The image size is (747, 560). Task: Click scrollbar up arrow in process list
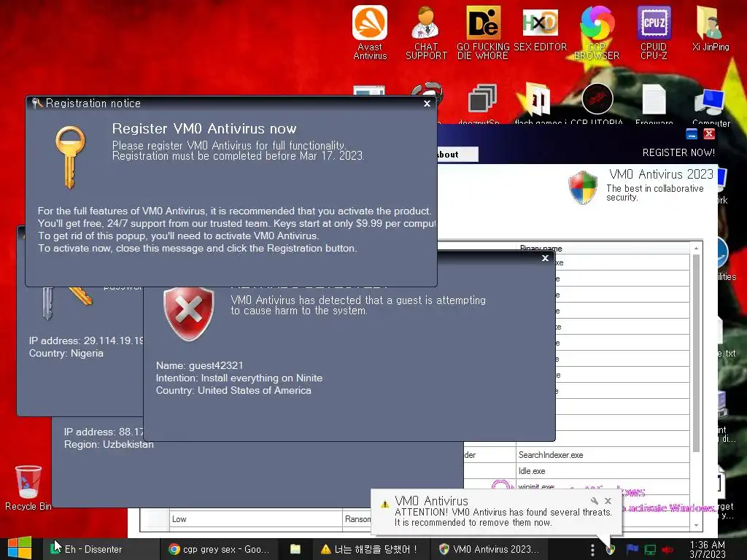[696, 248]
